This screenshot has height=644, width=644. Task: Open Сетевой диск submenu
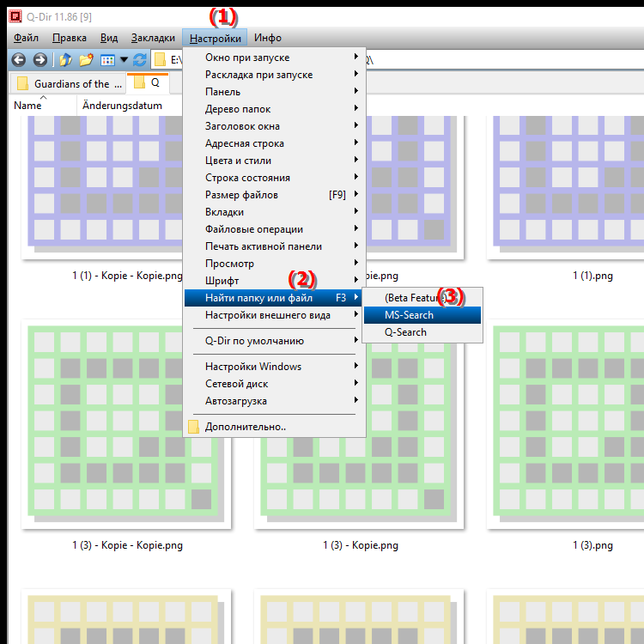274,384
